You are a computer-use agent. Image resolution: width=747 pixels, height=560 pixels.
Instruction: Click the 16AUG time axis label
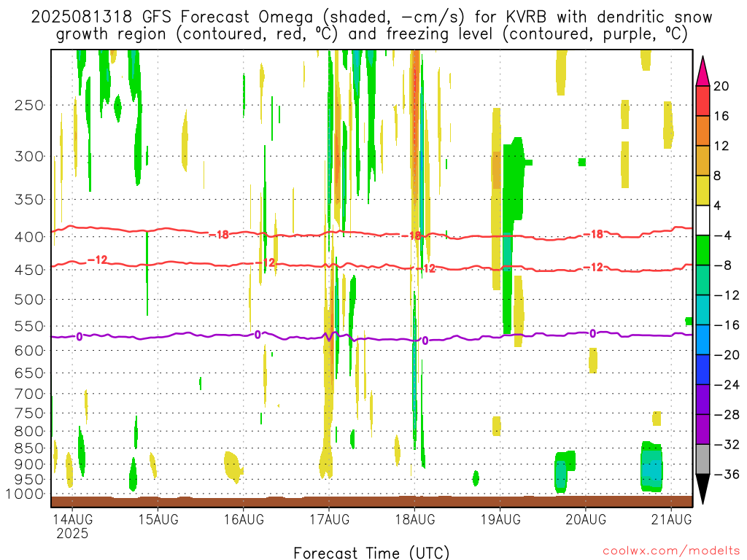point(244,519)
